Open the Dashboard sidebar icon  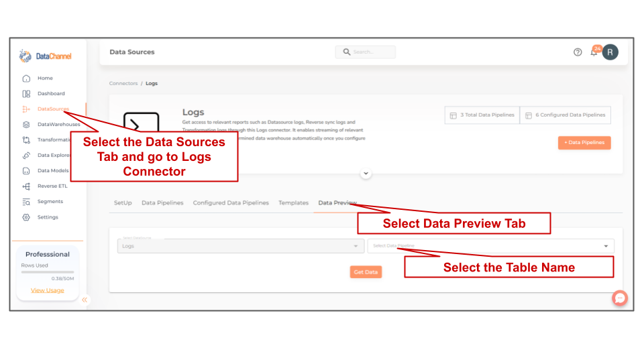tap(26, 94)
